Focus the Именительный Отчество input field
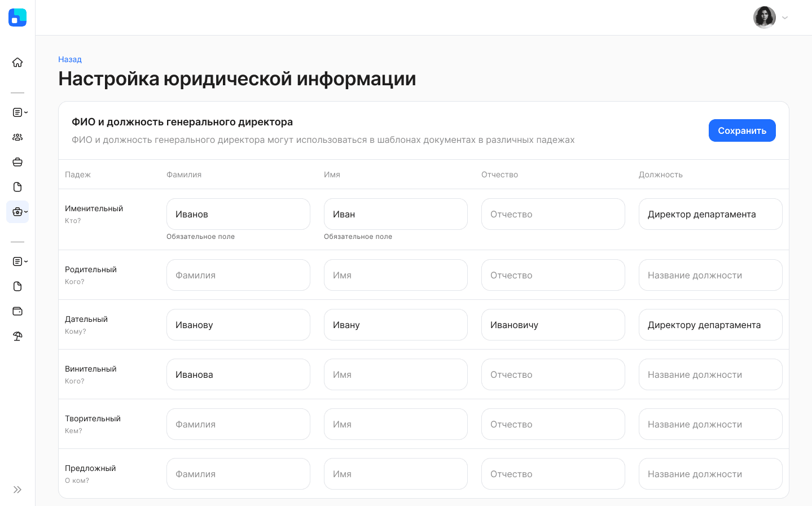This screenshot has width=812, height=506. pos(553,214)
